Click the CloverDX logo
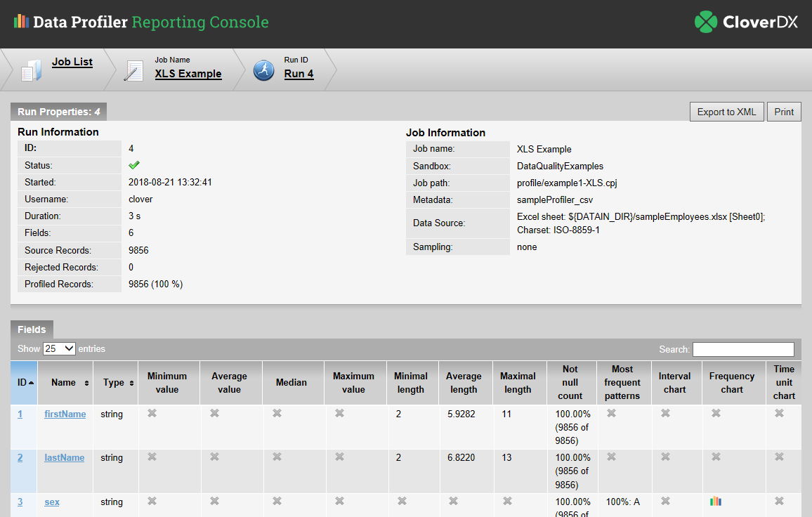 coord(746,22)
